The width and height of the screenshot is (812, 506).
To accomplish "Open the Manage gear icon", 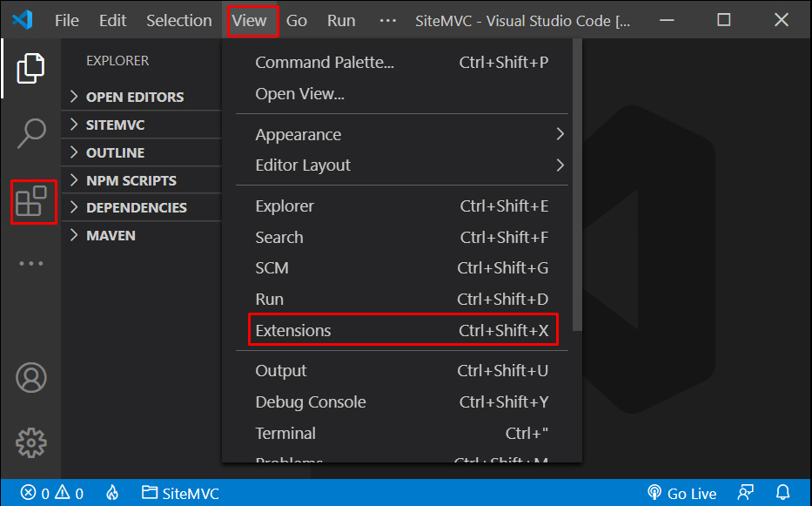I will [x=31, y=442].
